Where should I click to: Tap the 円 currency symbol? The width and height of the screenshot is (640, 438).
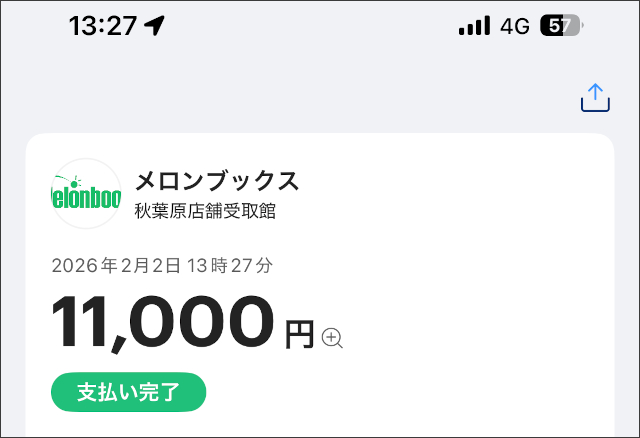pyautogui.click(x=300, y=335)
